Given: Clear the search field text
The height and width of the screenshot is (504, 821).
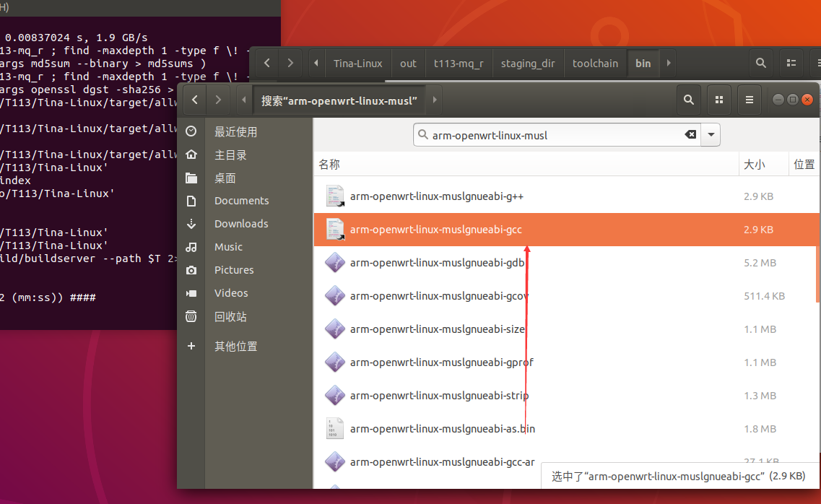Looking at the screenshot, I should coord(690,134).
